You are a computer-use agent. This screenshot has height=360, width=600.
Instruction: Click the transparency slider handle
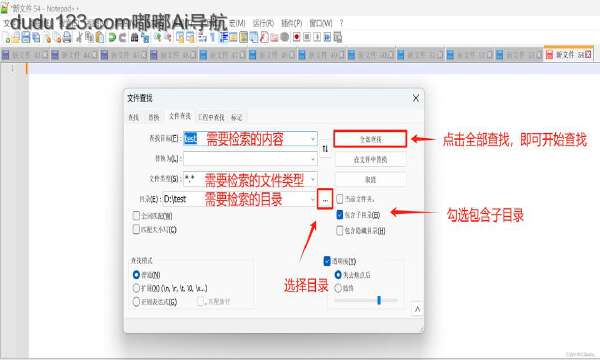pos(379,300)
